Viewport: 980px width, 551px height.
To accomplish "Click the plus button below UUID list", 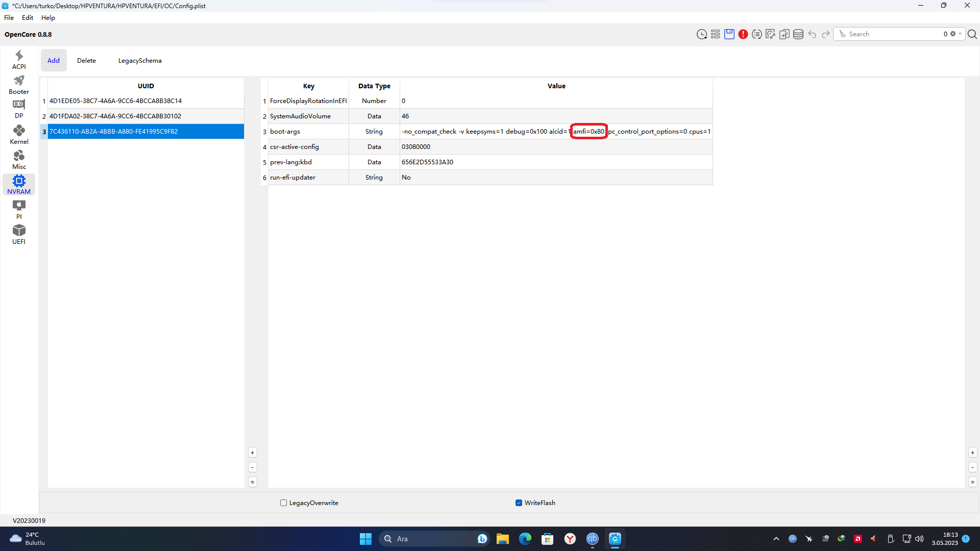I will [252, 453].
